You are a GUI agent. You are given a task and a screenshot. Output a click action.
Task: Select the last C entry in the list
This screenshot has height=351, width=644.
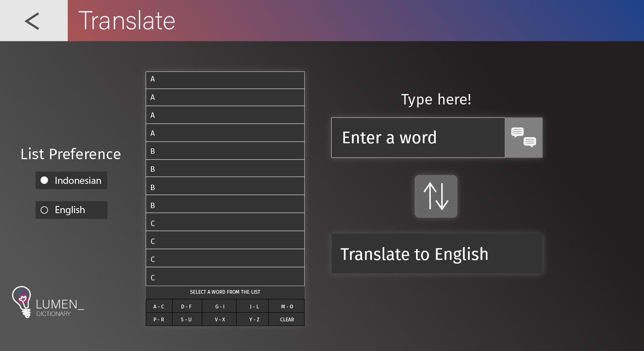[x=225, y=276]
